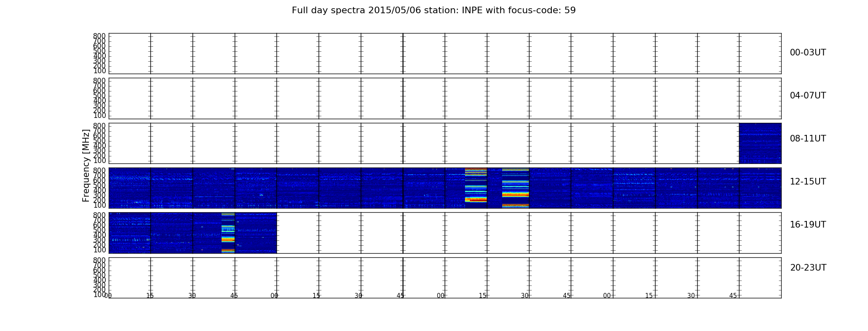The image size is (868, 331).
Task: Click the 800 tick label of the 20-23UT panel
Action: click(99, 260)
